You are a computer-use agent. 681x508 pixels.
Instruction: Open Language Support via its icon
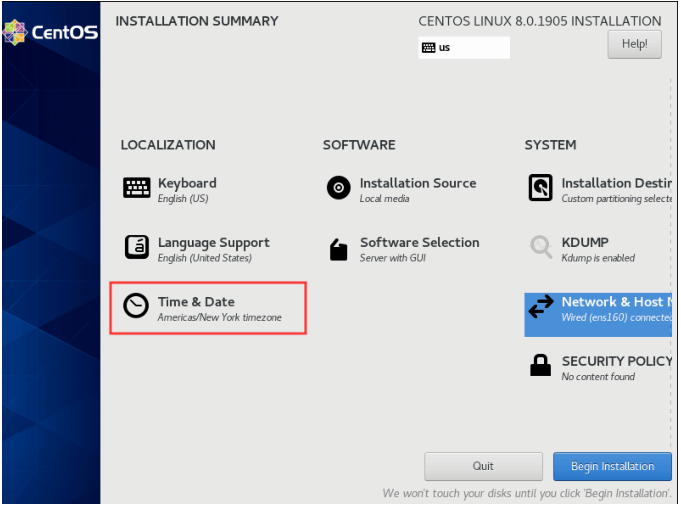tap(136, 247)
